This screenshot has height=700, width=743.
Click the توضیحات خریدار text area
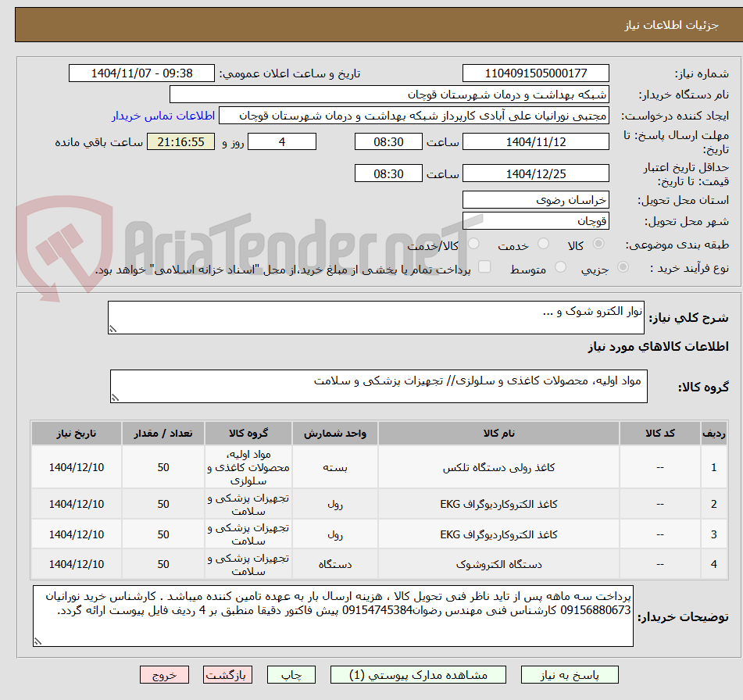[x=333, y=616]
